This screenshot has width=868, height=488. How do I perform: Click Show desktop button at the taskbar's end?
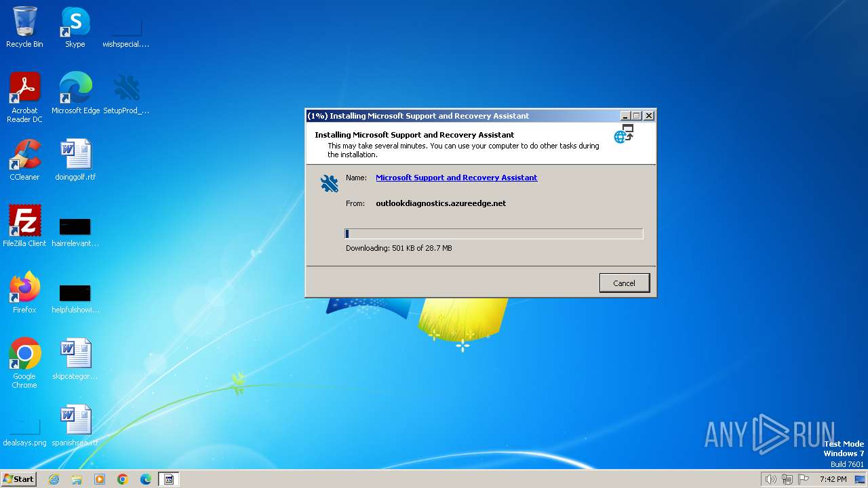[861, 479]
